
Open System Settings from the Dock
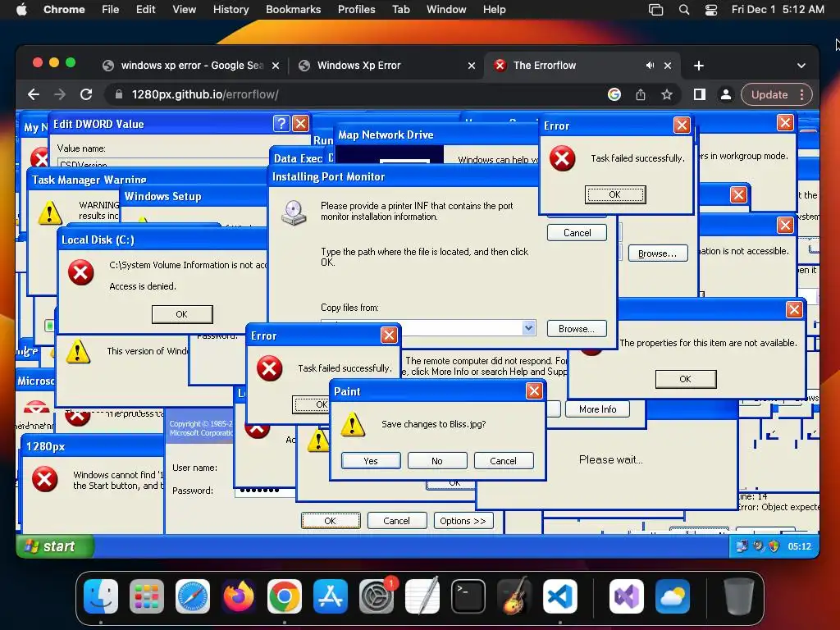[377, 596]
